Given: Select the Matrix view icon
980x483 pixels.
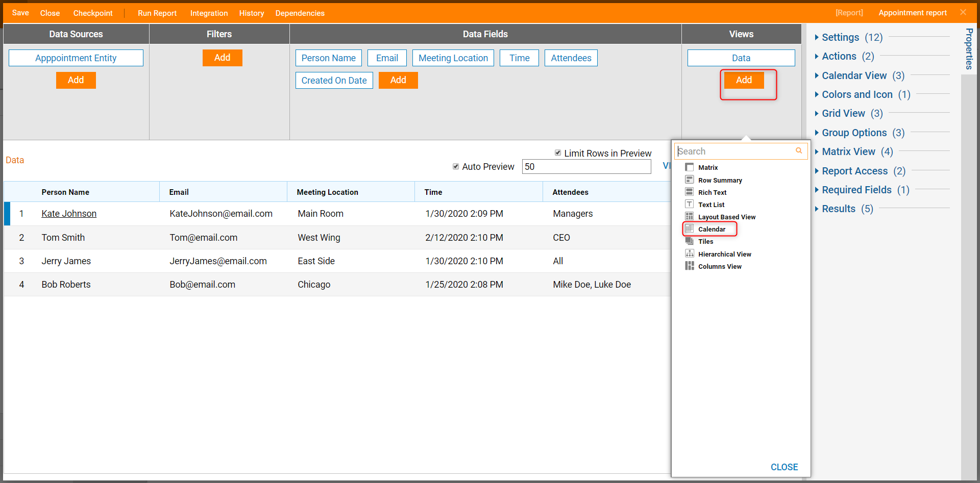Looking at the screenshot, I should pos(690,167).
